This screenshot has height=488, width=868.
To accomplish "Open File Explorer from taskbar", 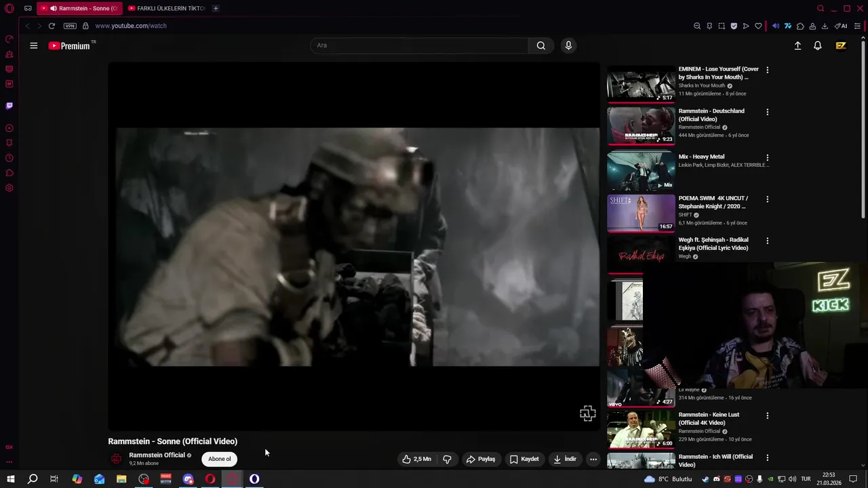I will [121, 479].
